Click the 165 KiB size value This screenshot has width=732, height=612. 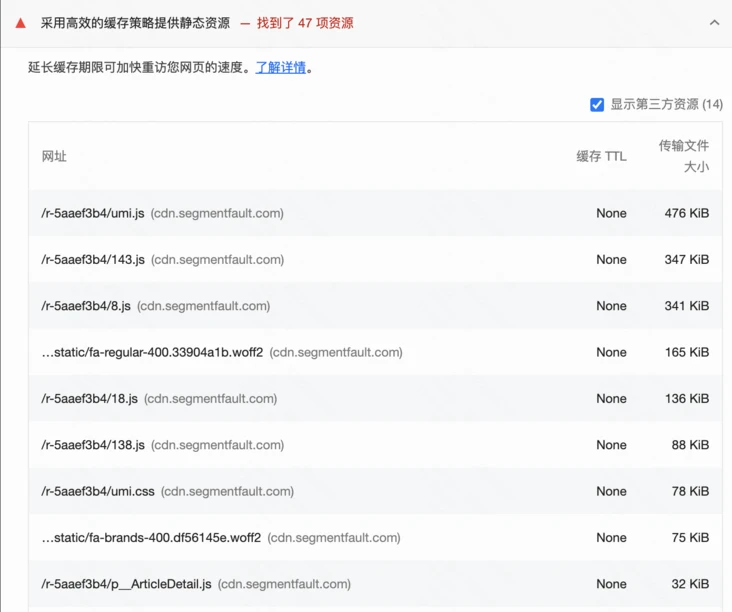click(x=687, y=352)
